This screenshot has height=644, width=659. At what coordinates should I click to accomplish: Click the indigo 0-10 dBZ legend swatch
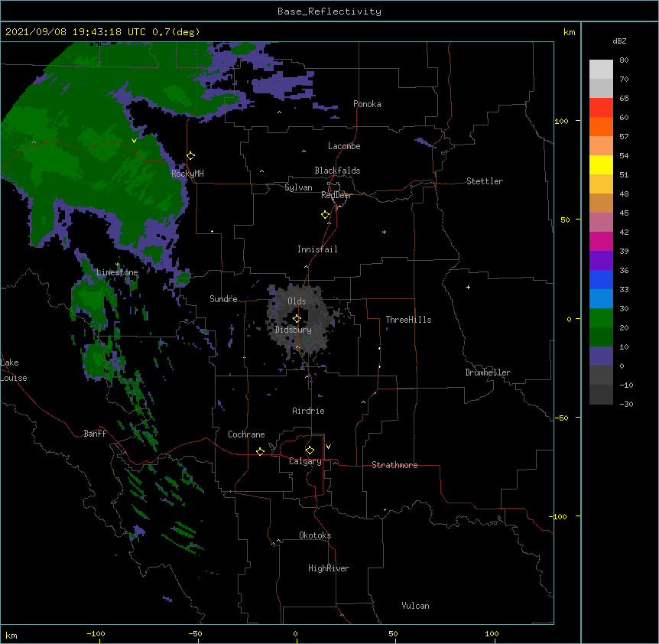[x=601, y=356]
